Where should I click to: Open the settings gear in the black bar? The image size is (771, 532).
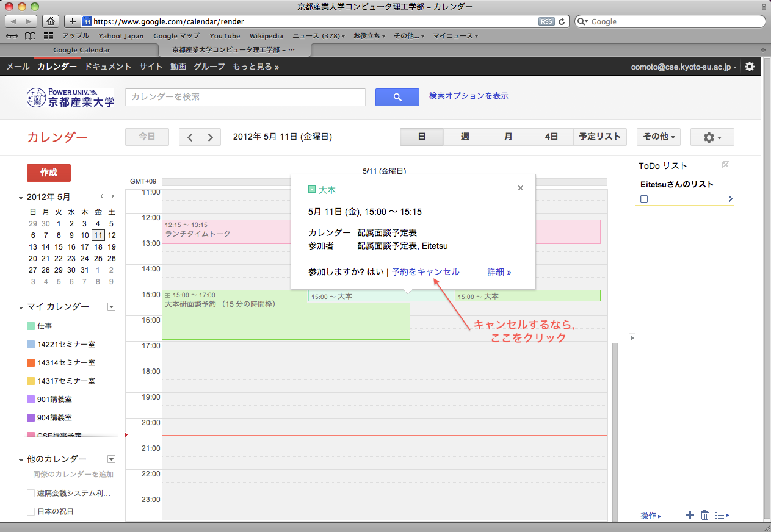750,66
